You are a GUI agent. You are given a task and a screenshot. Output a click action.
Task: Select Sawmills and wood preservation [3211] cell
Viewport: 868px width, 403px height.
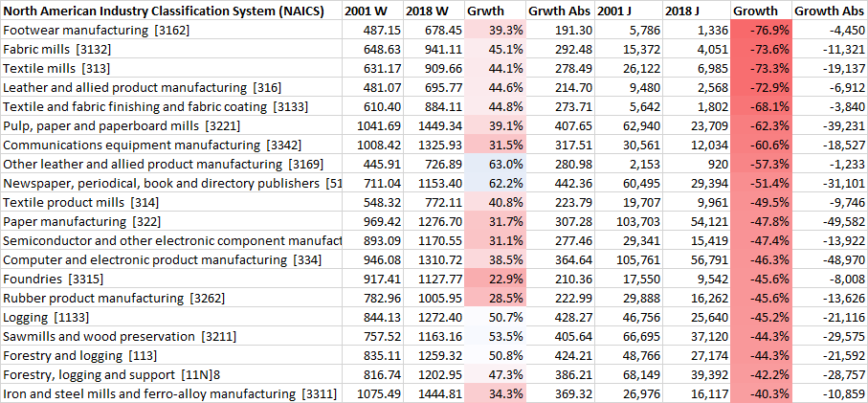[x=171, y=336]
